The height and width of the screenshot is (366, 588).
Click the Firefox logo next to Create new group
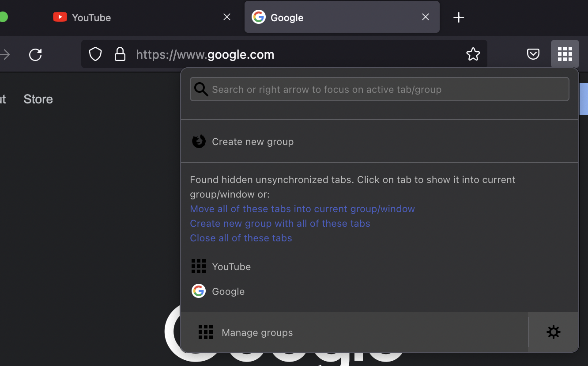click(199, 141)
